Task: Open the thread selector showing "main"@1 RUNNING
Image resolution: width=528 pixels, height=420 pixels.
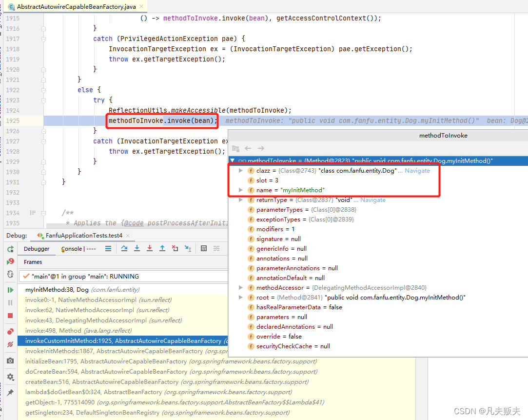Action: (x=123, y=276)
